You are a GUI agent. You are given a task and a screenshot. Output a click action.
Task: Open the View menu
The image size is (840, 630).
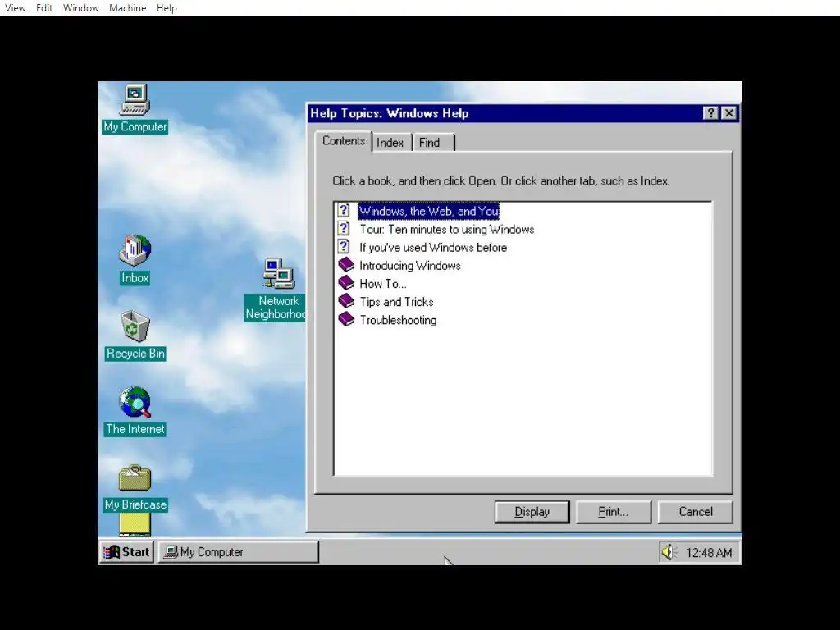(x=16, y=8)
